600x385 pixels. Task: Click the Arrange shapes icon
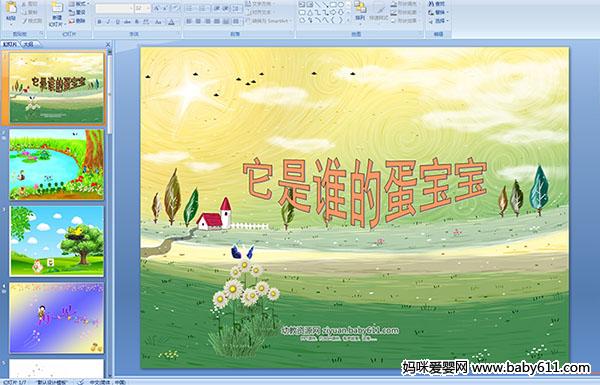coord(359,10)
